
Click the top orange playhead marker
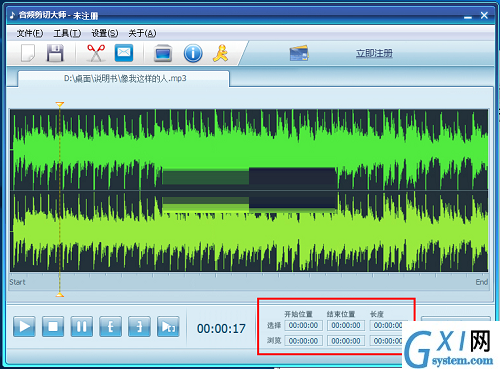tap(60, 105)
